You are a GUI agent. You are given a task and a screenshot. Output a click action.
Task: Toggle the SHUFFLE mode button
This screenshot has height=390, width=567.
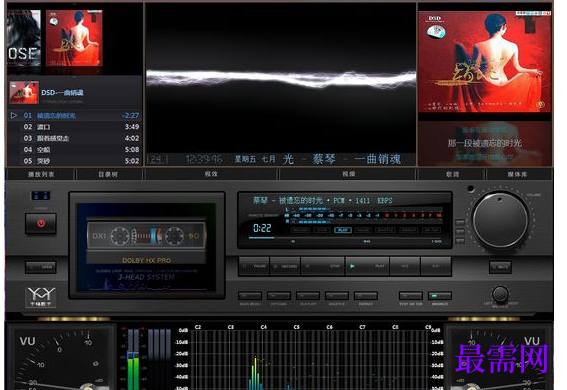tap(337, 296)
